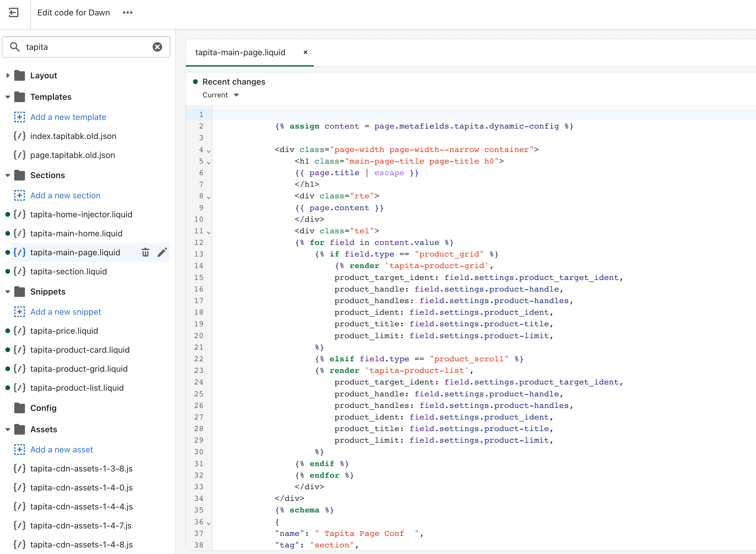Viewport: 756px width, 554px height.
Task: Click Add a new section link
Action: pyautogui.click(x=65, y=196)
